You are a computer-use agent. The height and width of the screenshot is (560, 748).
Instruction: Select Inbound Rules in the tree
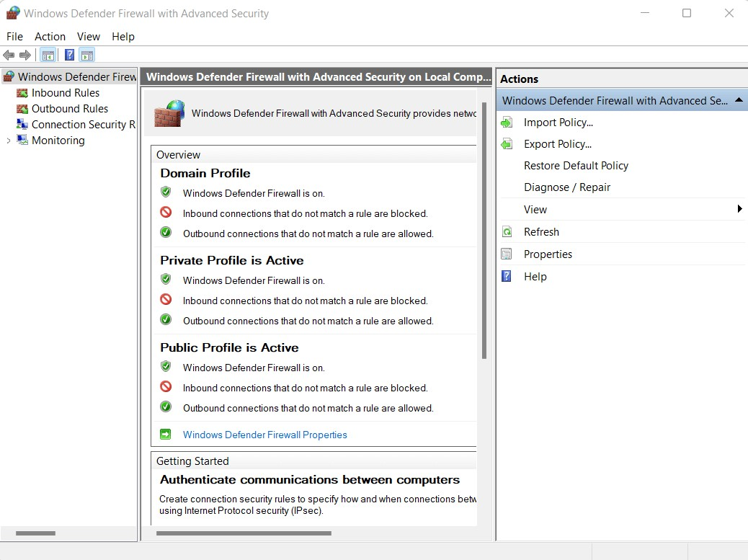[66, 93]
